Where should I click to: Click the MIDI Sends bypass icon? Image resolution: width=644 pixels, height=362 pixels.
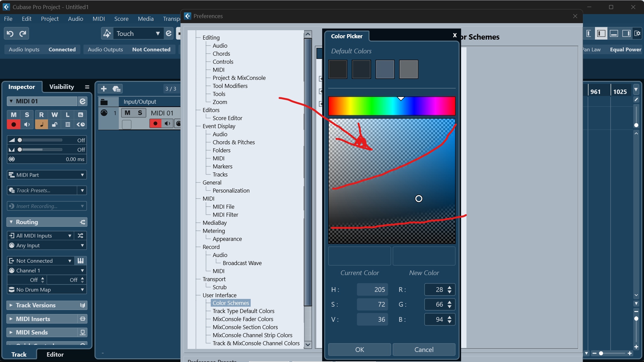coord(83,332)
